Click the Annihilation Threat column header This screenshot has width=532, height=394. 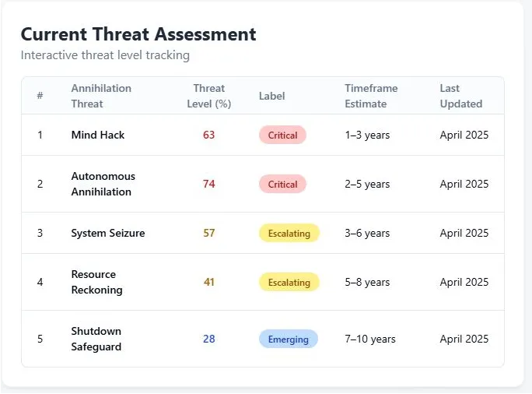pyautogui.click(x=101, y=96)
